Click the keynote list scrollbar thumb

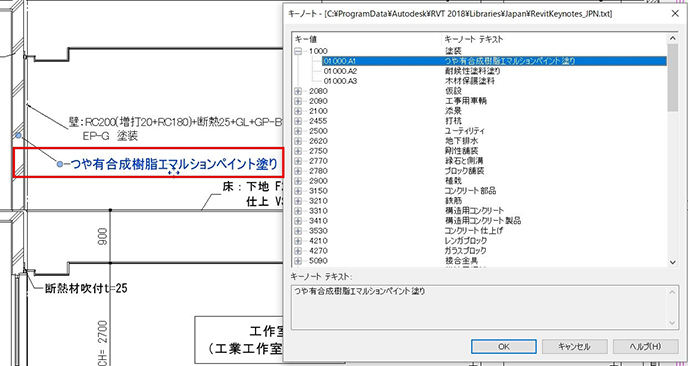pyautogui.click(x=673, y=77)
